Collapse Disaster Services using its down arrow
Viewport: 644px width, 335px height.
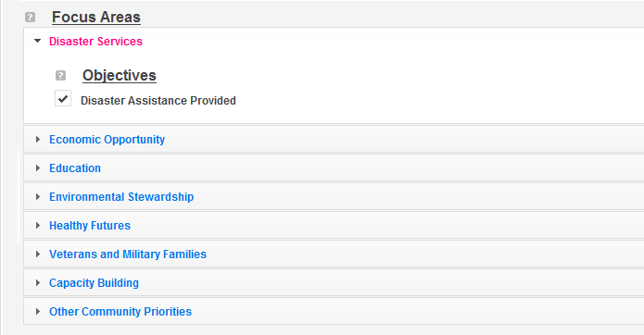tap(37, 41)
